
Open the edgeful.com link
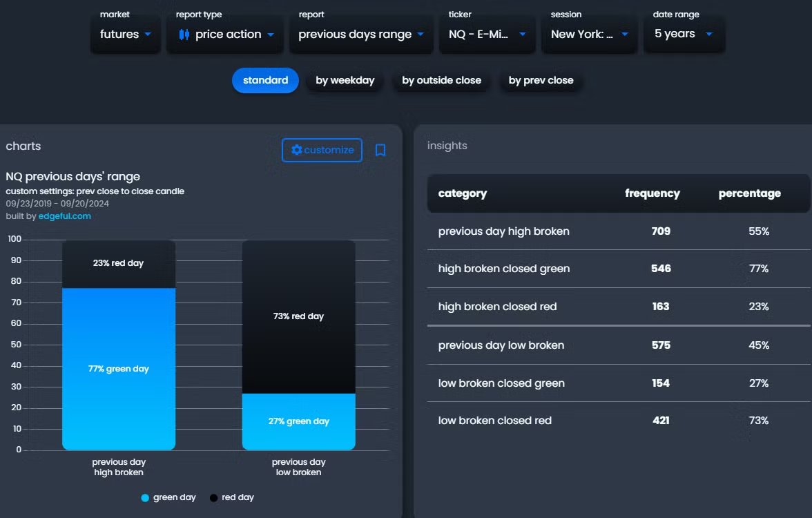click(x=65, y=216)
